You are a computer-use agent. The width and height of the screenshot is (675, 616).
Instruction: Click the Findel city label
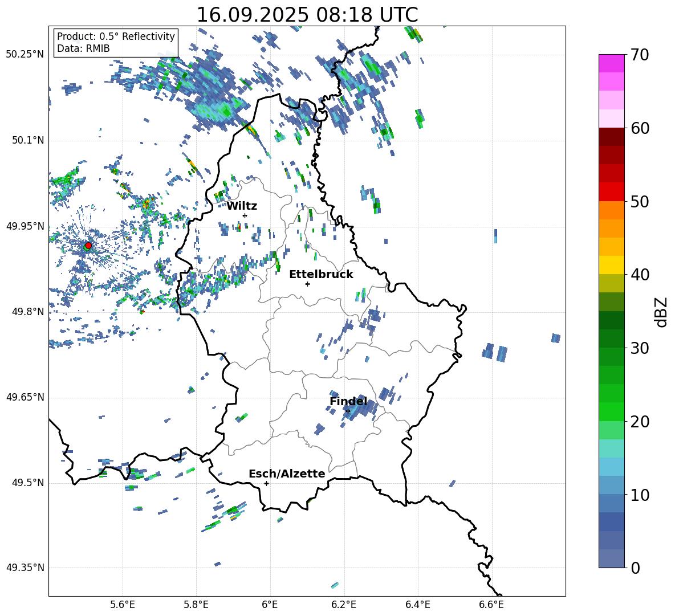348,401
